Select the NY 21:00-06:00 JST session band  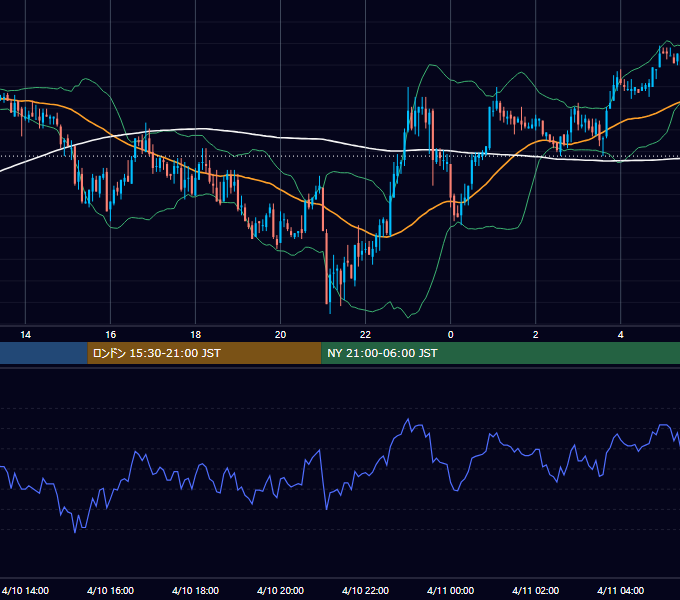(x=500, y=353)
